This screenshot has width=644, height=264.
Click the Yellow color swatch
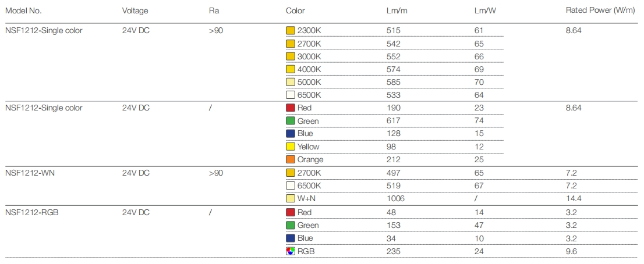point(291,147)
